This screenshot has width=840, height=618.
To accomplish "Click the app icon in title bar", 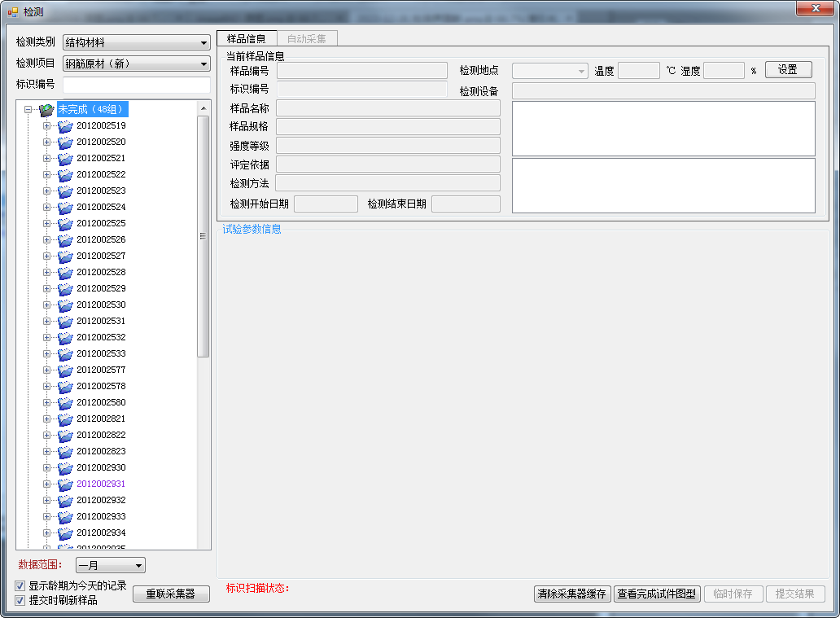I will click(x=12, y=11).
